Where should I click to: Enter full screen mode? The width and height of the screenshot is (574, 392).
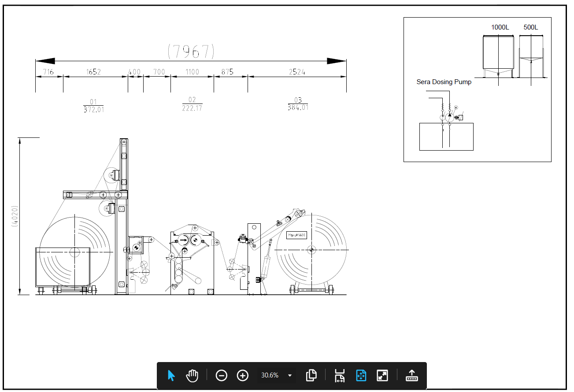point(382,375)
